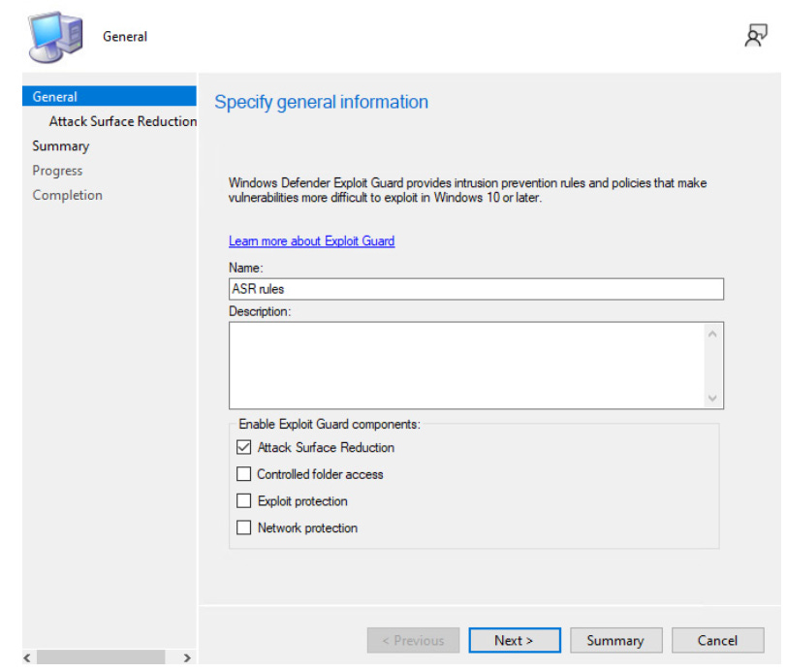Click sidebar horizontal scrollbar left arrow

(27, 657)
